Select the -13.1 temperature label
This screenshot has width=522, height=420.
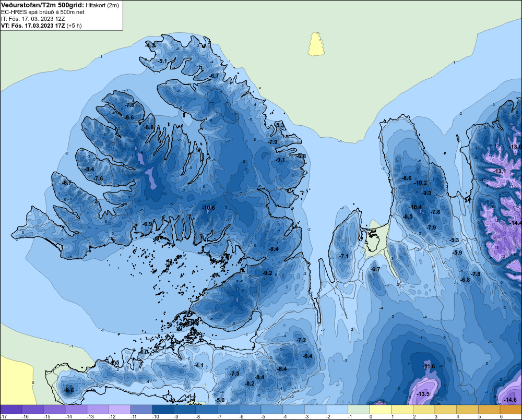click(500, 171)
